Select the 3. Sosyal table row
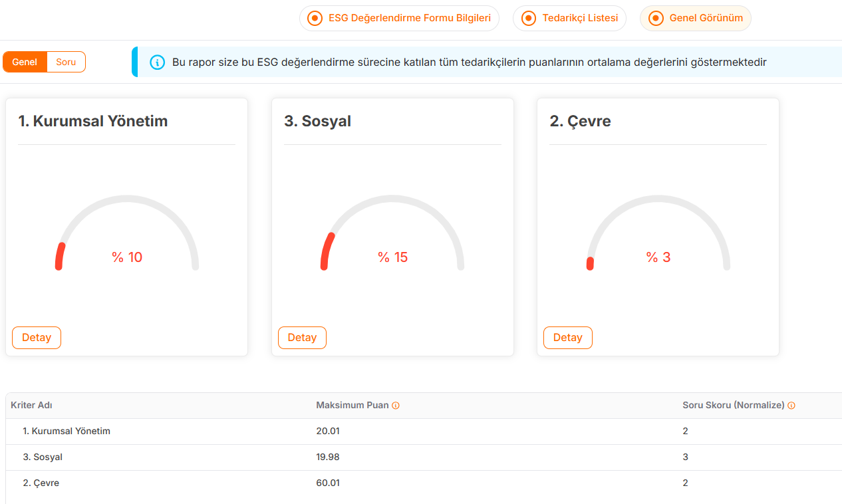The height and width of the screenshot is (504, 842). [43, 457]
